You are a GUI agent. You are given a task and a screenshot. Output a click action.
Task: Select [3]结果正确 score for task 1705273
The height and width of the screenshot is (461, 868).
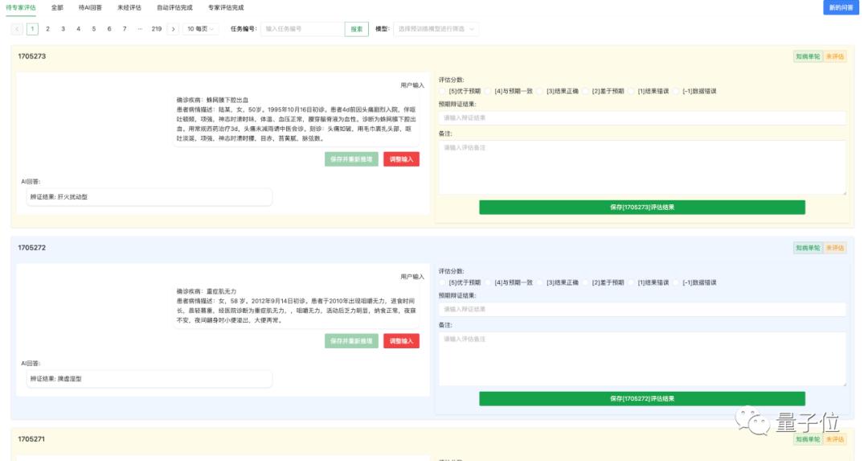[x=542, y=91]
